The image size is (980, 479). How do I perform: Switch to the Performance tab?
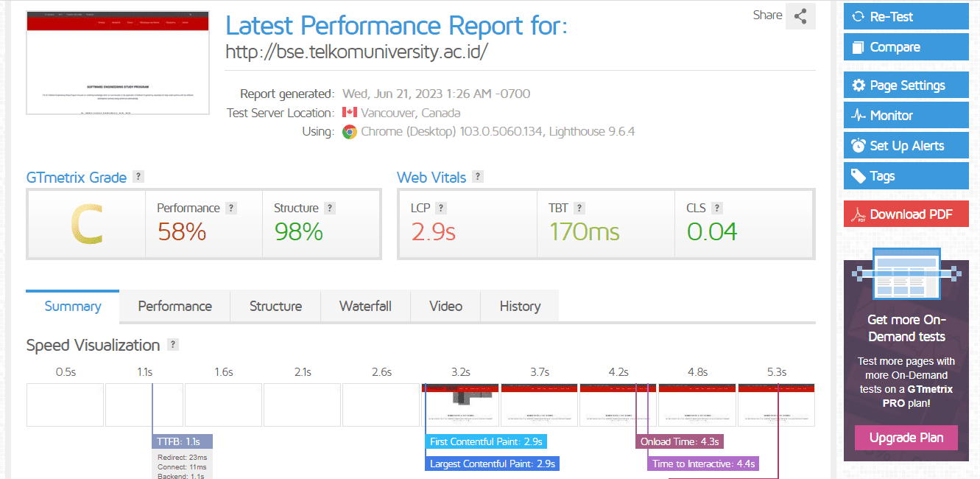[175, 306]
